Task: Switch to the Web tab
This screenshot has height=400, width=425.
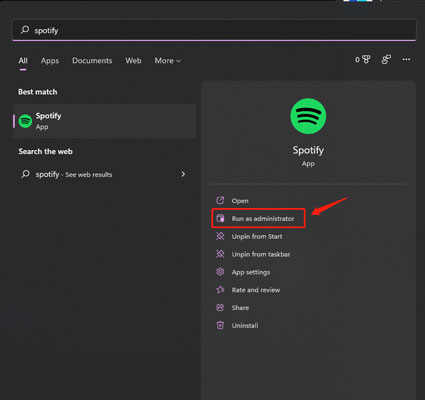Action: (x=133, y=61)
